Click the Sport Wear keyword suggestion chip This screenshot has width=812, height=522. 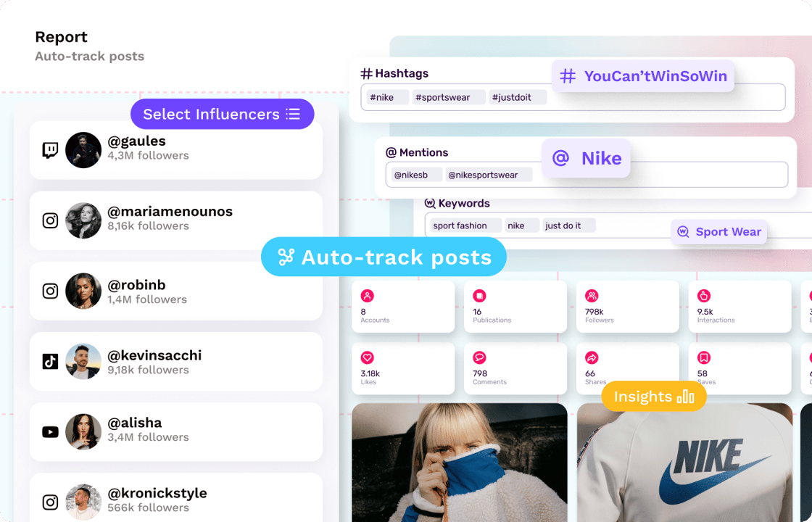[718, 232]
